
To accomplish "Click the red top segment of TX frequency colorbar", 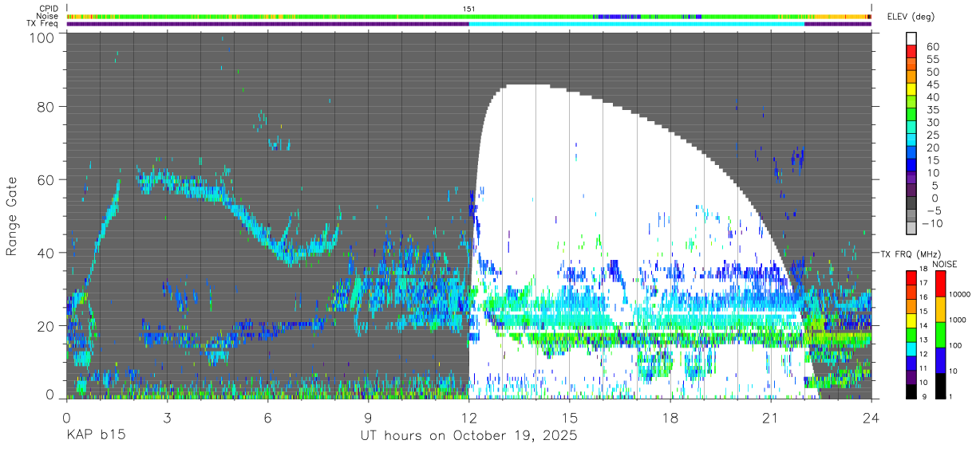I will (x=911, y=278).
